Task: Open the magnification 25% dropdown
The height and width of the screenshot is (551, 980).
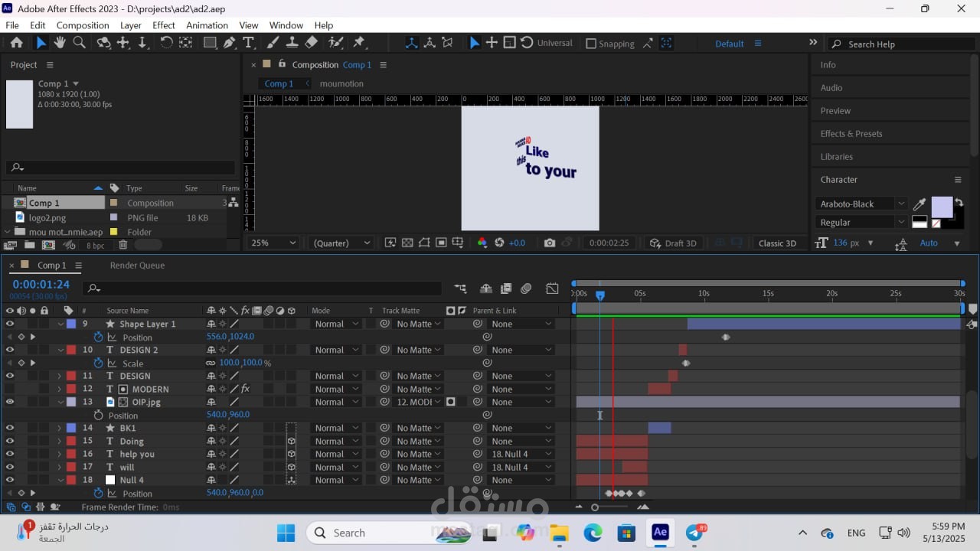Action: [273, 243]
